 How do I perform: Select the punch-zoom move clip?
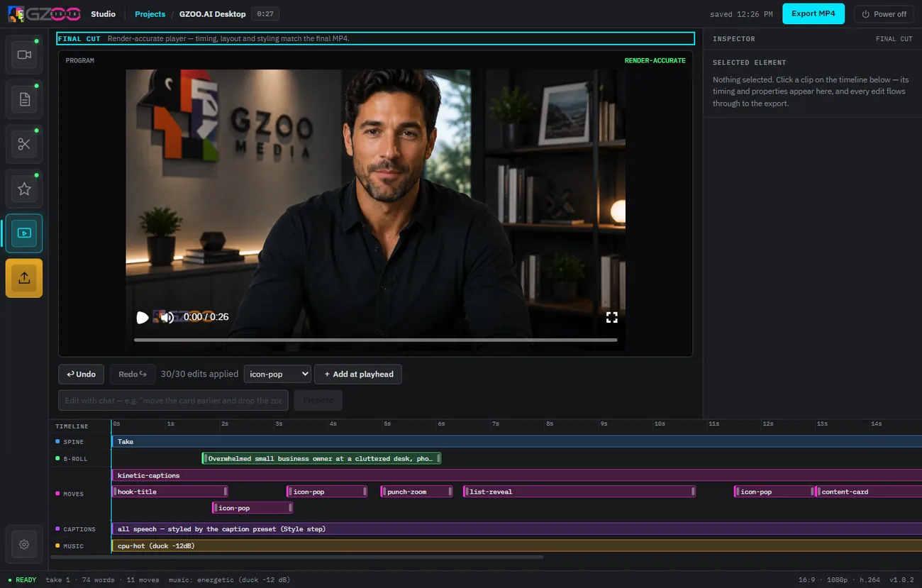(x=416, y=492)
